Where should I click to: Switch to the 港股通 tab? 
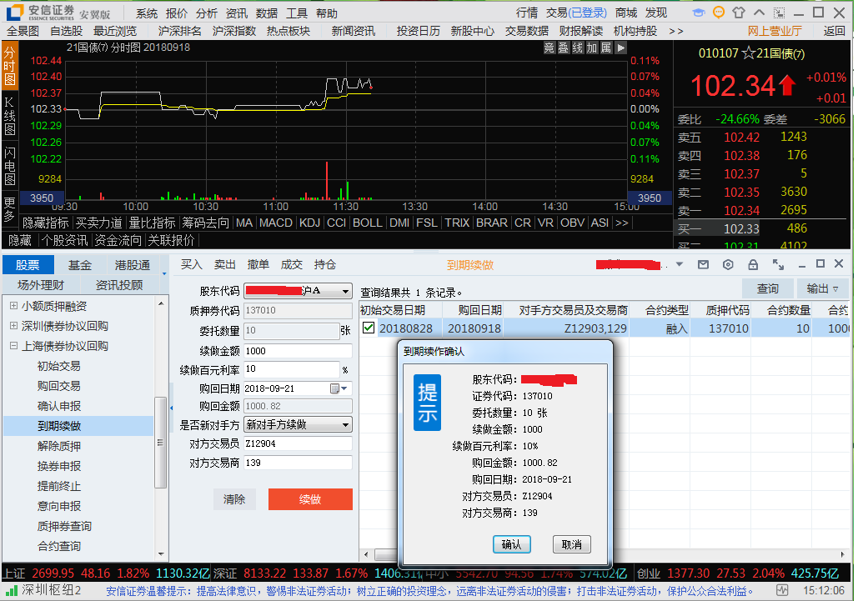(133, 265)
